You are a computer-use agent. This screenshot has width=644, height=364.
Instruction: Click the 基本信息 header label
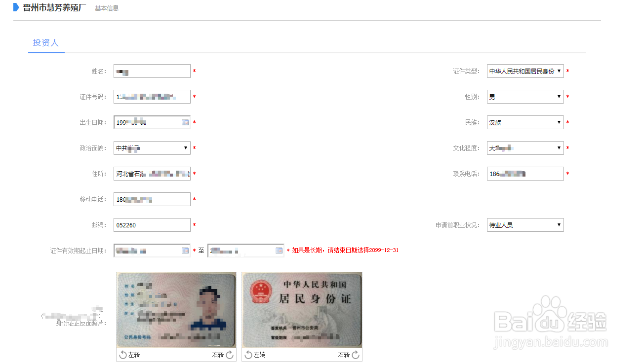[x=107, y=8]
